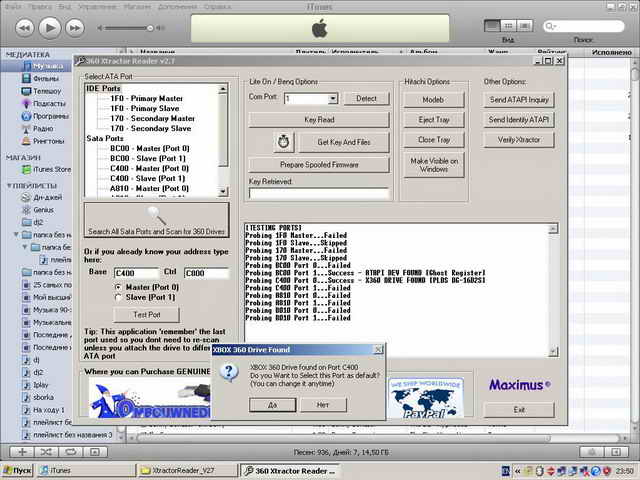Click Send ATAPI Inquiry

pos(519,100)
